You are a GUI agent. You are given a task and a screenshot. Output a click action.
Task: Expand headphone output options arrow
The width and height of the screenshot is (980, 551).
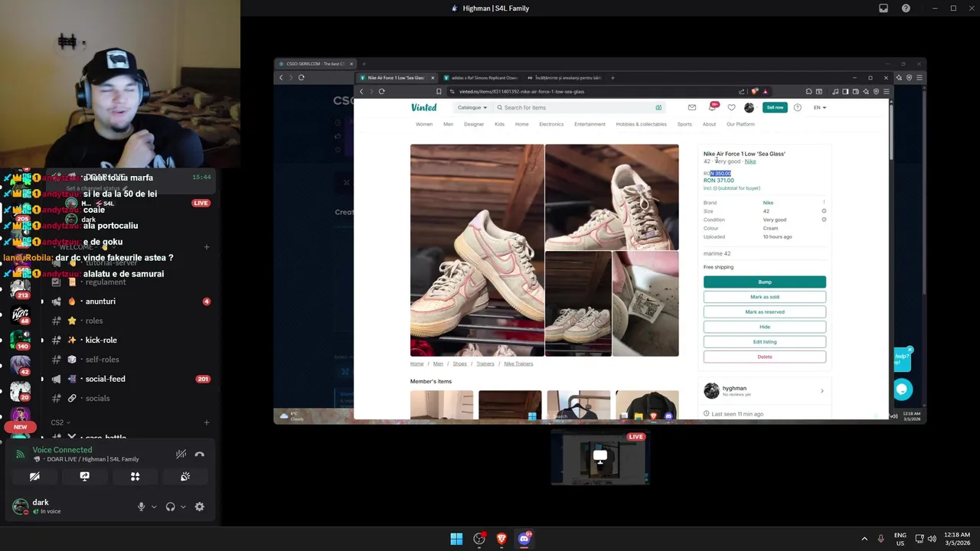pyautogui.click(x=183, y=507)
